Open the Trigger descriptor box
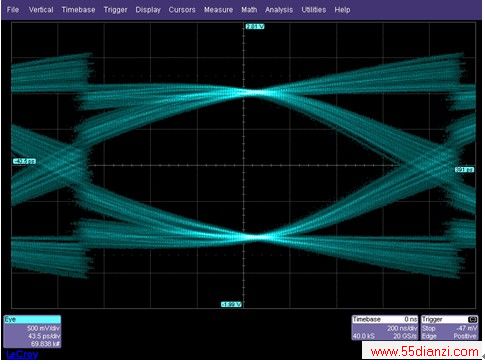The height and width of the screenshot is (364, 485). pos(450,328)
